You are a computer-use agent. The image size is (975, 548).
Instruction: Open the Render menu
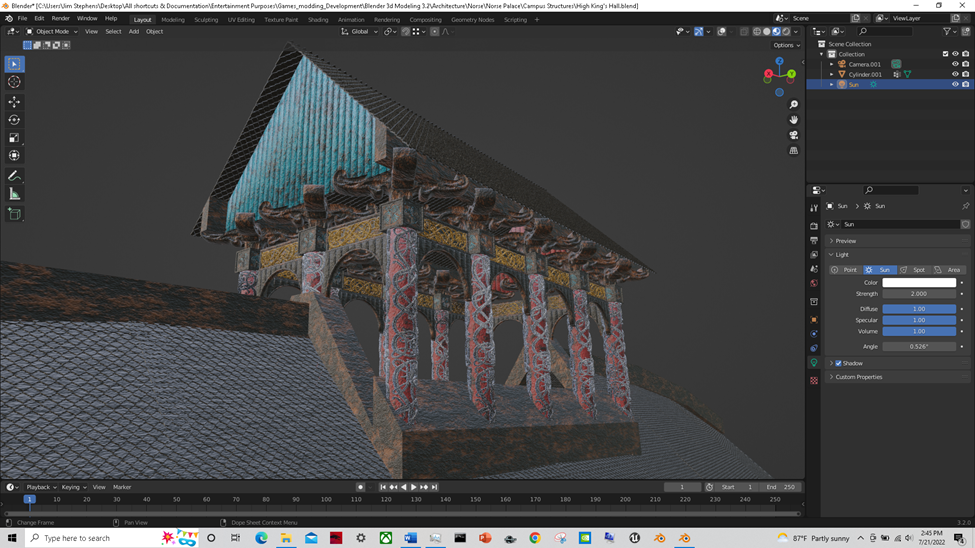[61, 18]
